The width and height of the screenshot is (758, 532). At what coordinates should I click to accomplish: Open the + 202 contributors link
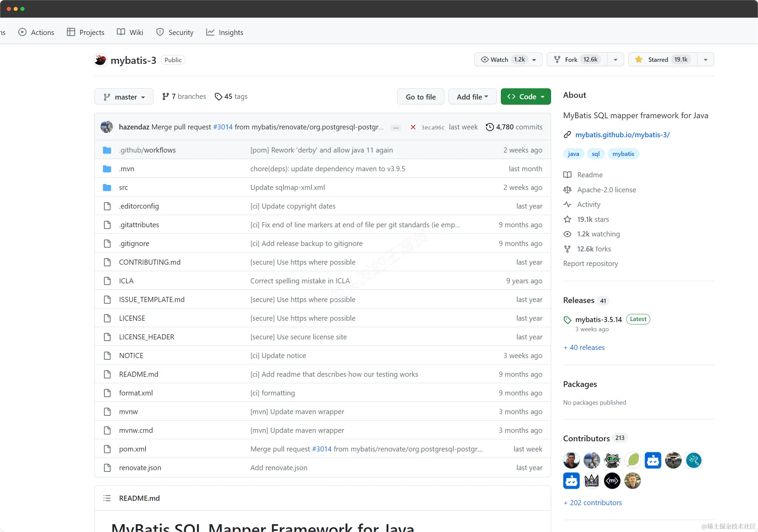pos(593,503)
